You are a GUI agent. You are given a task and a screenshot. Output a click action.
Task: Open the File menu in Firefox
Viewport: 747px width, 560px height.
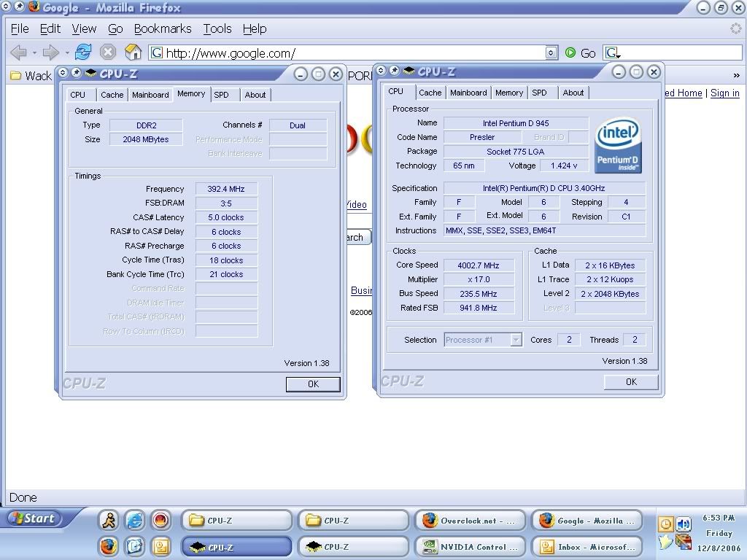point(20,29)
